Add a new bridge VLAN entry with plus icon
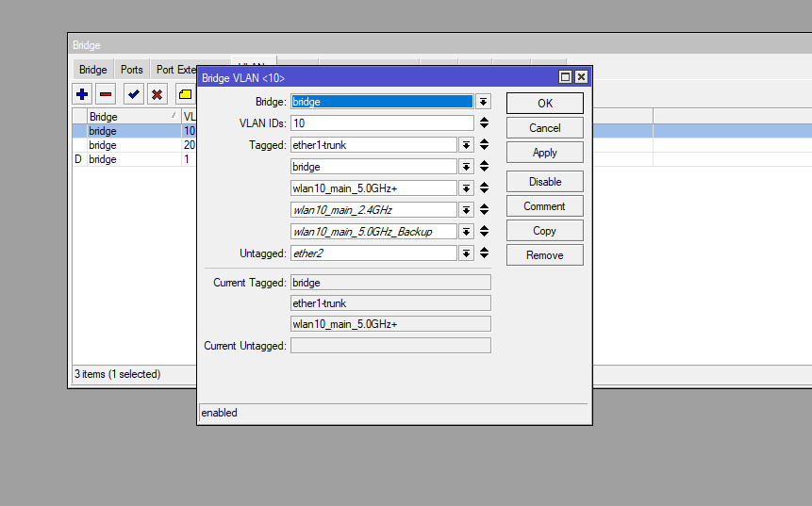Viewport: 812px width, 506px height. coord(82,94)
